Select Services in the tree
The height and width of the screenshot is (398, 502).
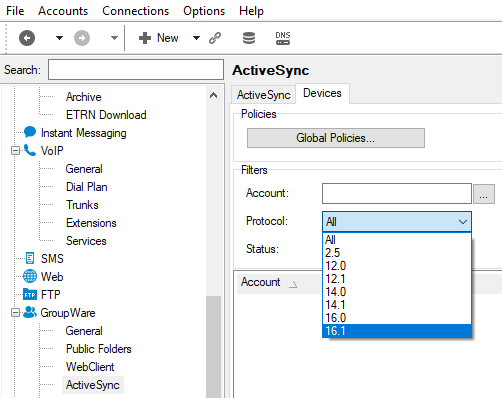[x=86, y=241]
